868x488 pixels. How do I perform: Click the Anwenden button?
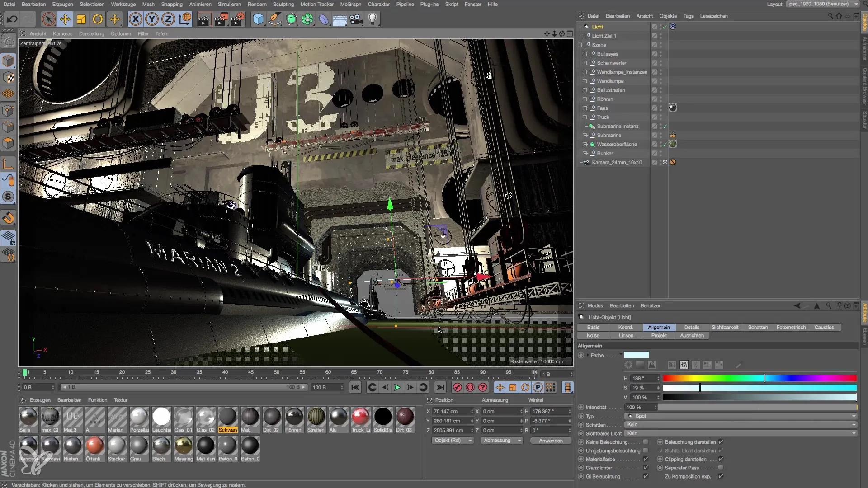551,441
